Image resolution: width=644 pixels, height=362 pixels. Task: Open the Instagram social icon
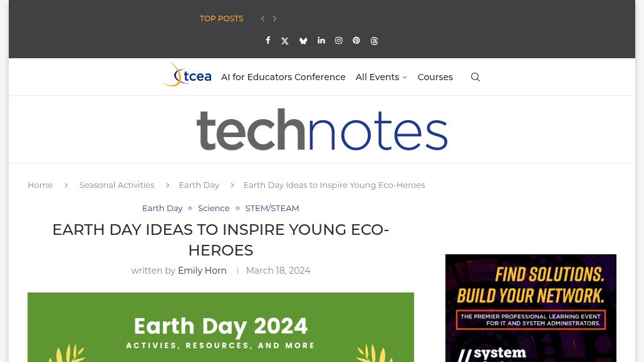point(338,40)
